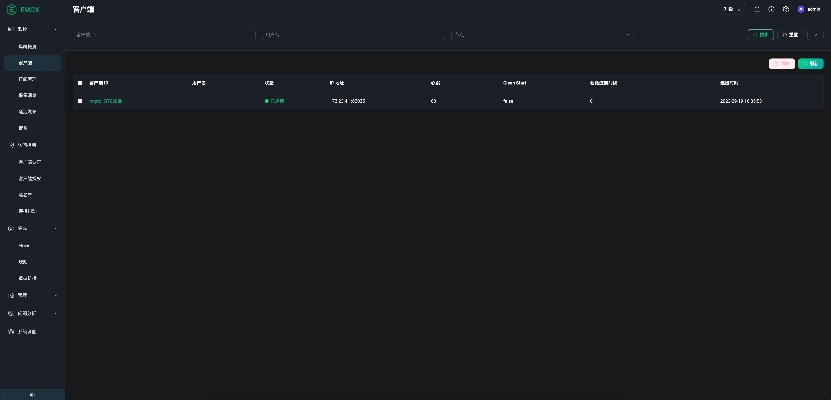Click the green Search button
This screenshot has height=400, width=831.
(x=762, y=34)
